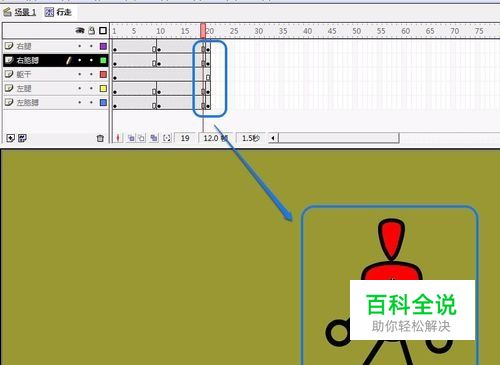
Task: Select frame 10 keyframe of 左胳膊 layer
Action: [159, 106]
